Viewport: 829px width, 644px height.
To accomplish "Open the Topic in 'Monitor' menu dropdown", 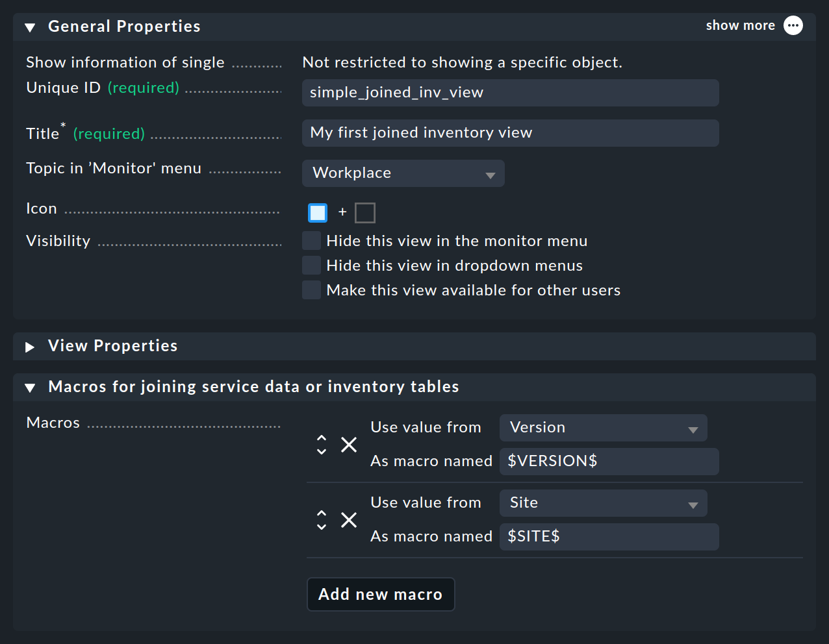I will (403, 173).
